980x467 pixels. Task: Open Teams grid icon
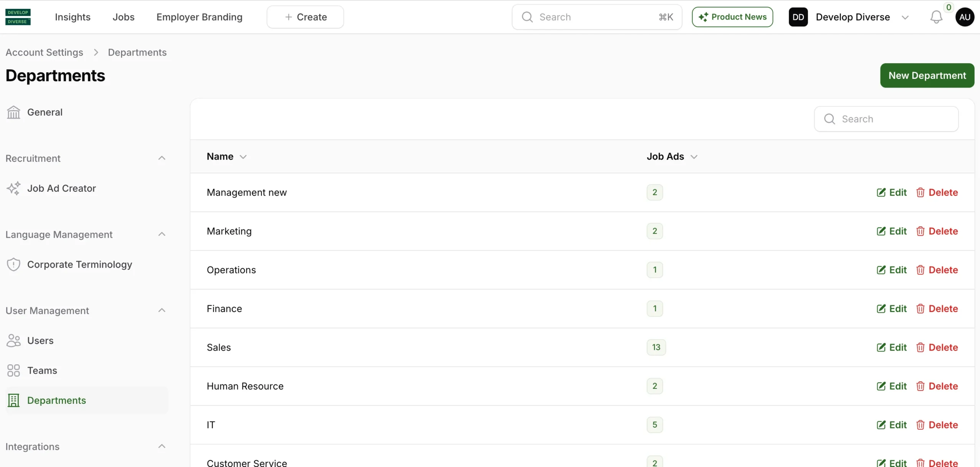point(13,371)
